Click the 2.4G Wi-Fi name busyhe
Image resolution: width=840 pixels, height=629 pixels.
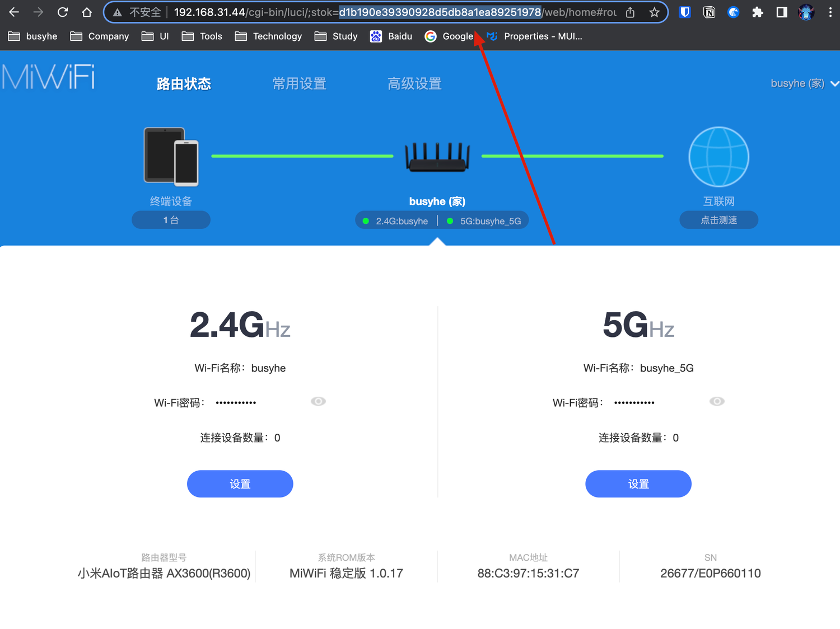[268, 368]
